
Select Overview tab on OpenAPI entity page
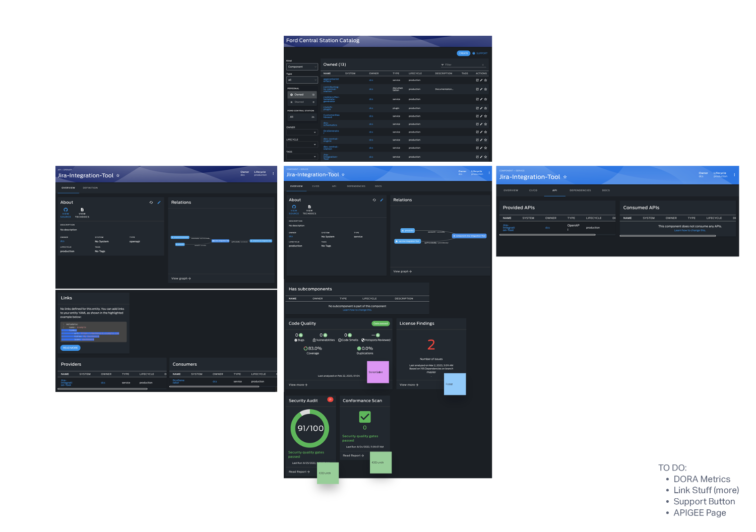pos(68,188)
